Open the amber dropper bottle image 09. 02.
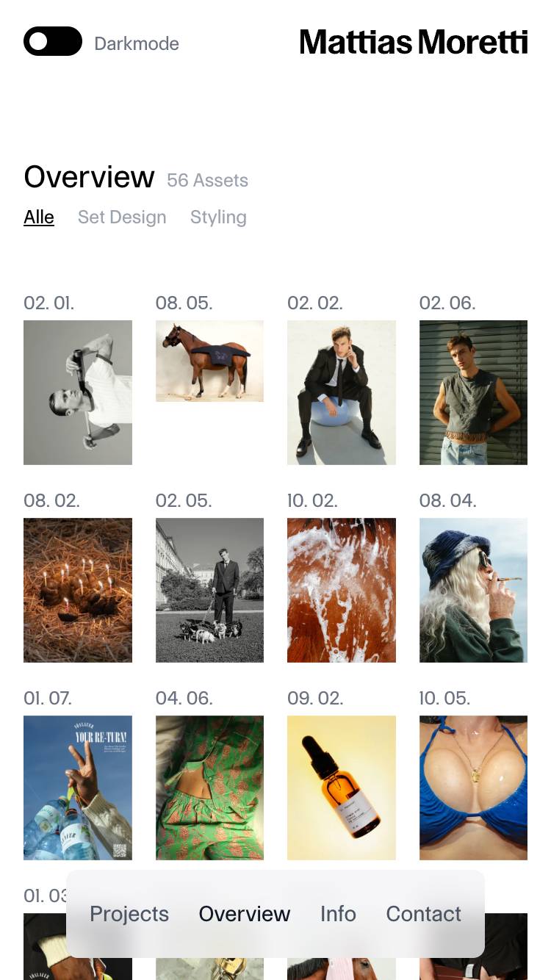 point(342,788)
